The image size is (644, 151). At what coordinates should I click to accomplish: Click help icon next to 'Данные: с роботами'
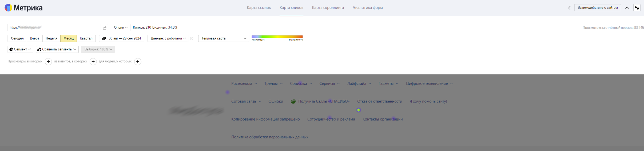pyautogui.click(x=192, y=38)
